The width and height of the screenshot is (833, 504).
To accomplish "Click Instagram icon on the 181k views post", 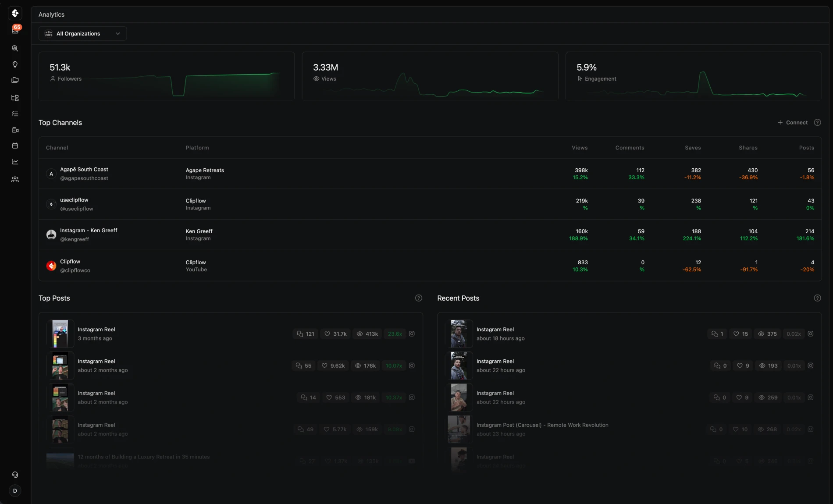I will 412,398.
